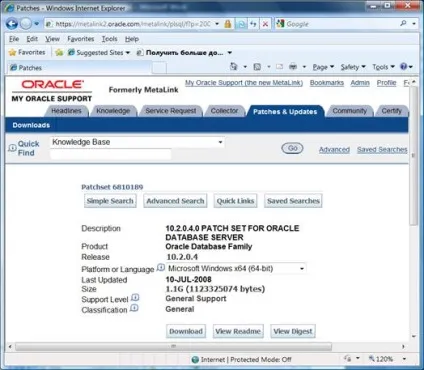Click the red Stop loading icon
The height and width of the screenshot is (370, 424).
pos(265,24)
